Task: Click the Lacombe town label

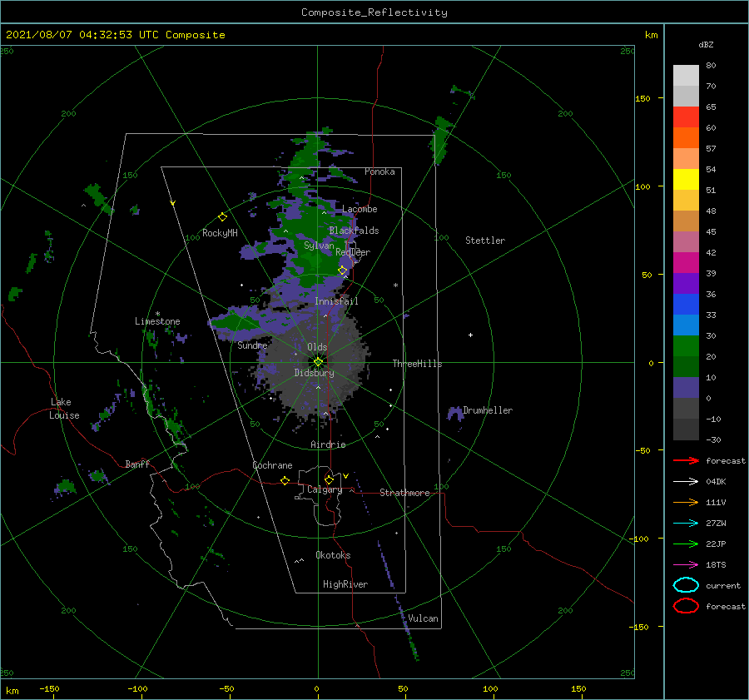Action: coord(360,209)
